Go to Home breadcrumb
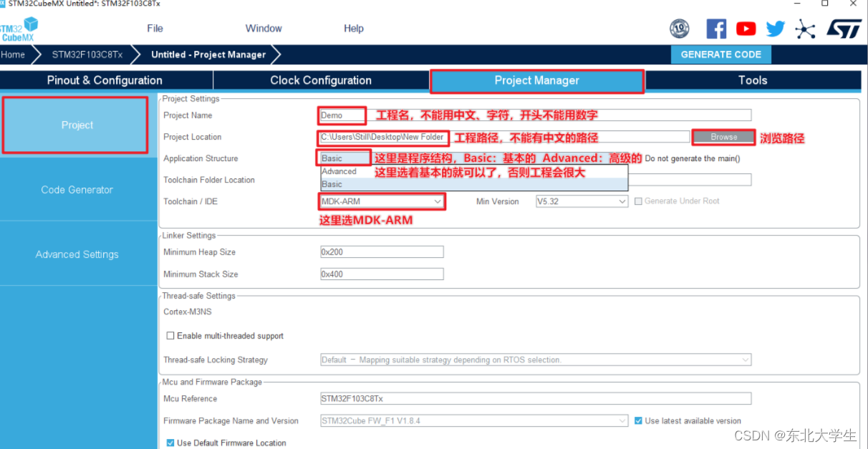This screenshot has width=868, height=449. 13,54
